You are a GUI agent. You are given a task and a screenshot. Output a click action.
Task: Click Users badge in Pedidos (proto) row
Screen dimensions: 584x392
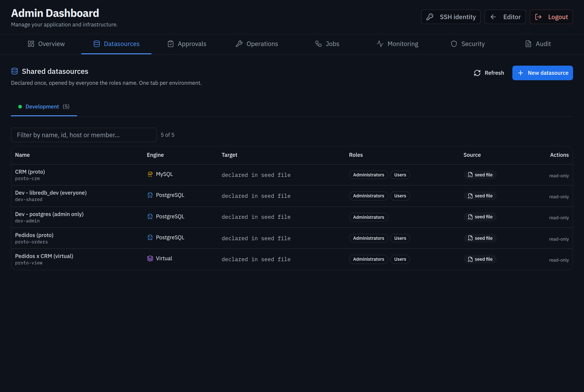click(x=400, y=238)
